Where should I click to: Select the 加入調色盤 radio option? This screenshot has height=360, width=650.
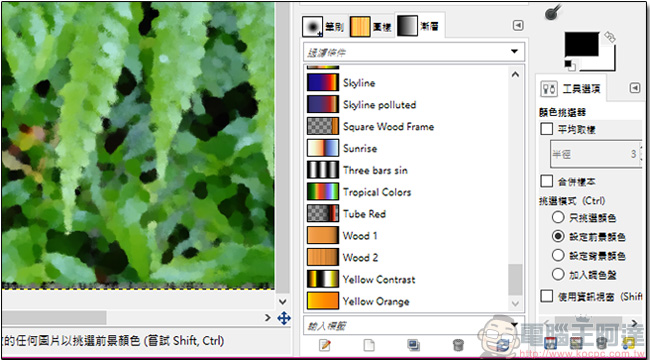[x=558, y=274]
